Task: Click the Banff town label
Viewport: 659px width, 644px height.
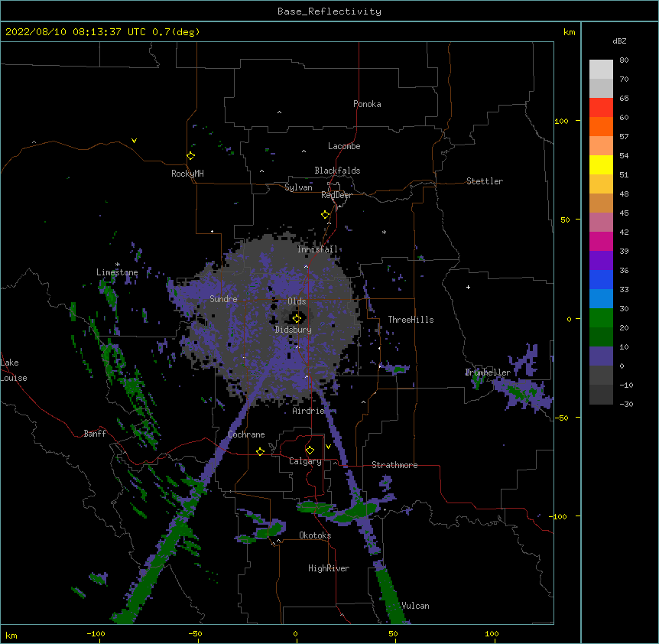Action: click(95, 434)
